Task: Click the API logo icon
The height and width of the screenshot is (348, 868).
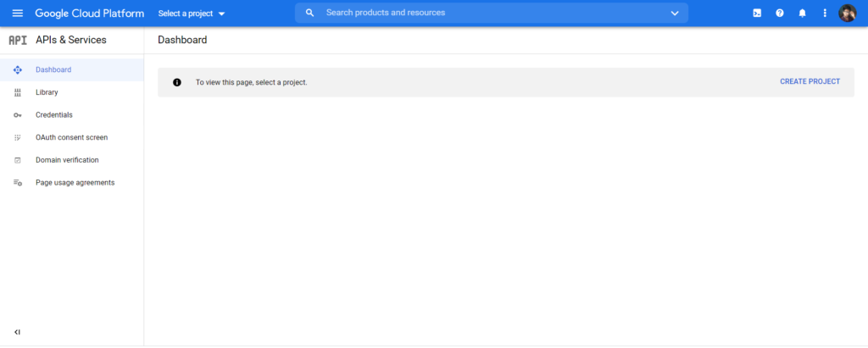Action: (18, 40)
